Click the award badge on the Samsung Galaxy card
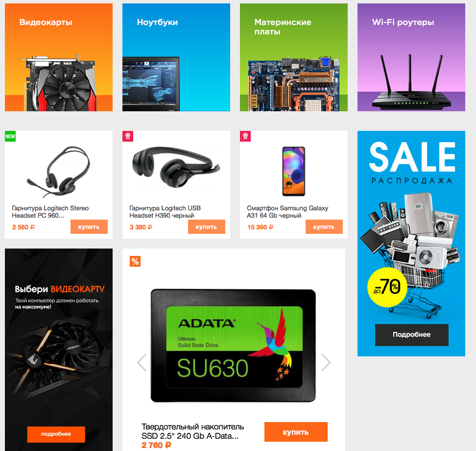The height and width of the screenshot is (451, 476). click(245, 136)
